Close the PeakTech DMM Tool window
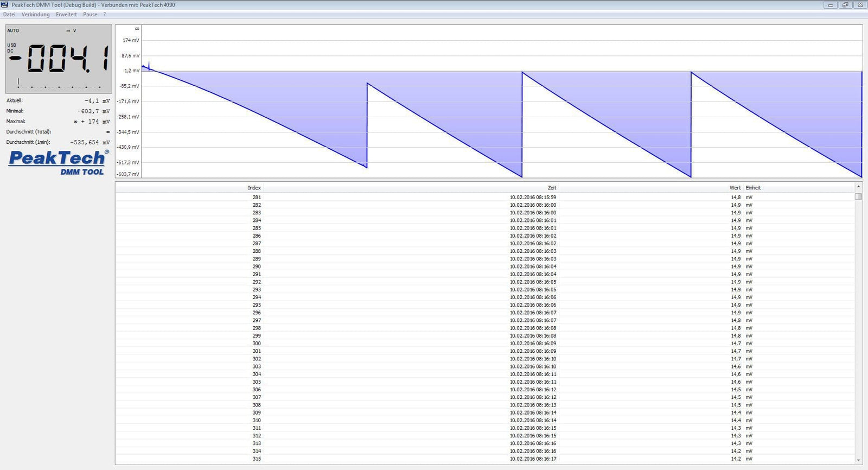This screenshot has width=868, height=470. point(860,5)
